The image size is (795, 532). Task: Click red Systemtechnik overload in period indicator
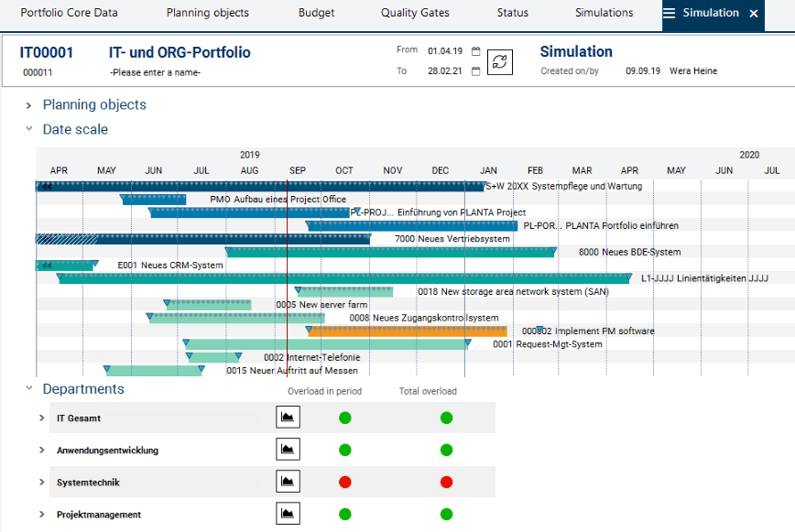click(345, 483)
